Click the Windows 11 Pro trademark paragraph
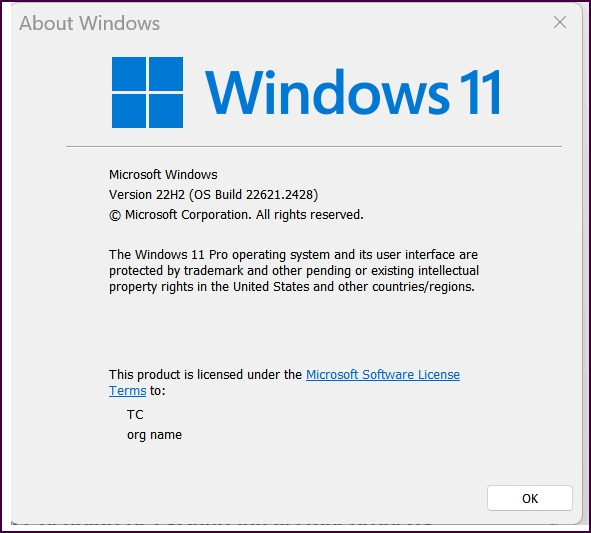Viewport: 591px width, 533px height. pyautogui.click(x=294, y=271)
